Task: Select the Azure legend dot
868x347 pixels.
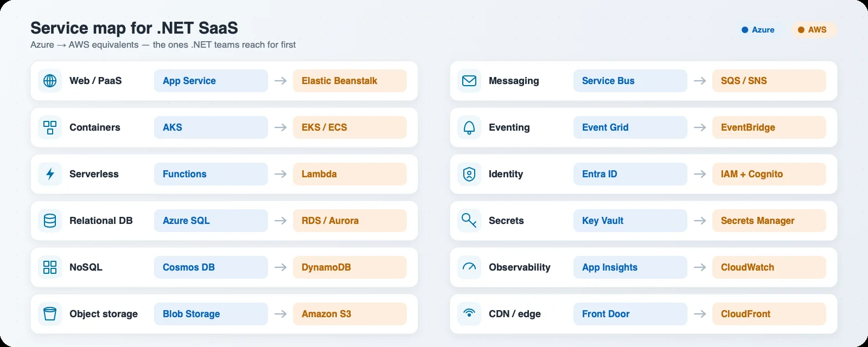Action: (x=745, y=30)
